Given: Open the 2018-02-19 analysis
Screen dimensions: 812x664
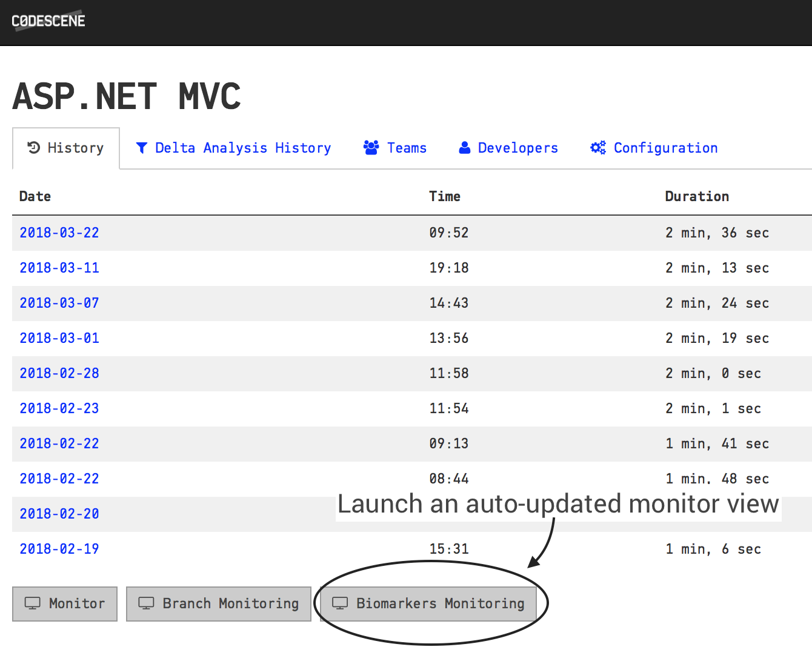Looking at the screenshot, I should tap(59, 549).
